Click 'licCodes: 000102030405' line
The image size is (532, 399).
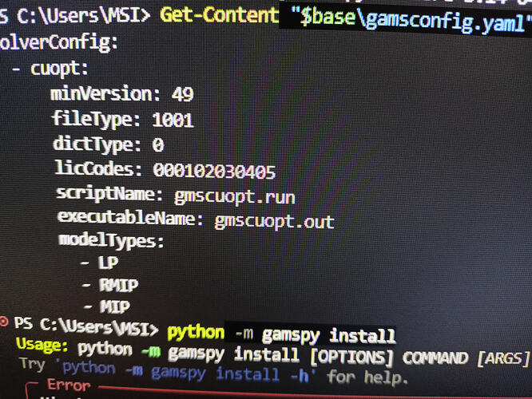pos(165,169)
